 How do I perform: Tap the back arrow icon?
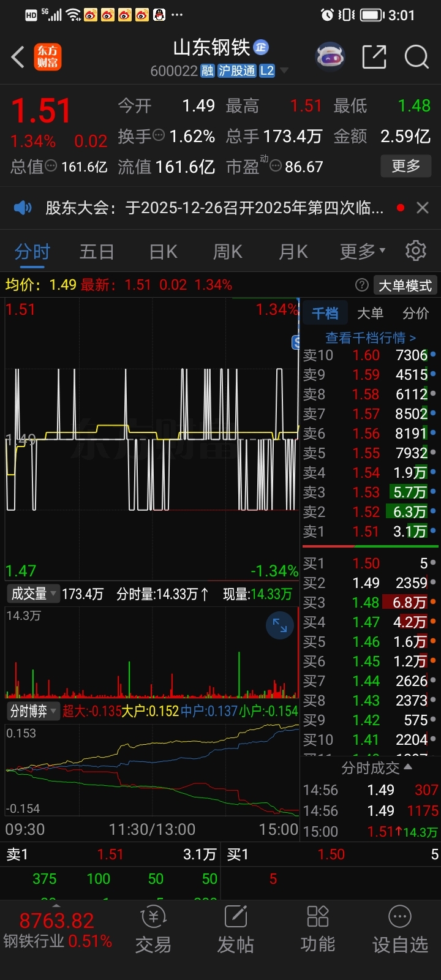[x=18, y=58]
